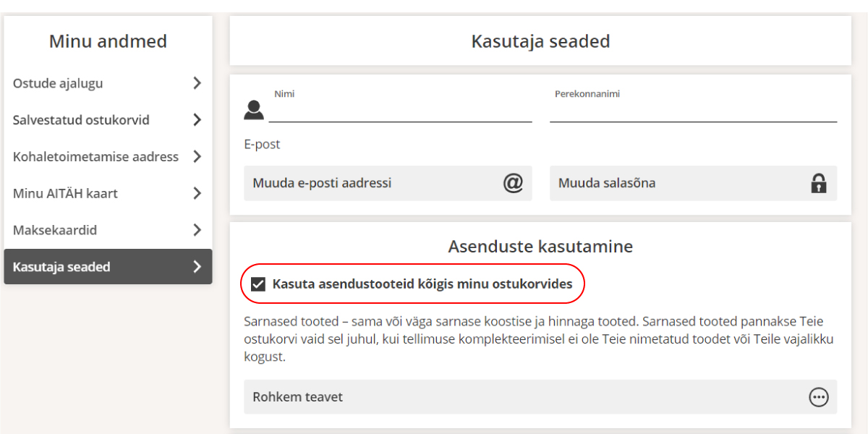Click the Nimi input field

400,112
